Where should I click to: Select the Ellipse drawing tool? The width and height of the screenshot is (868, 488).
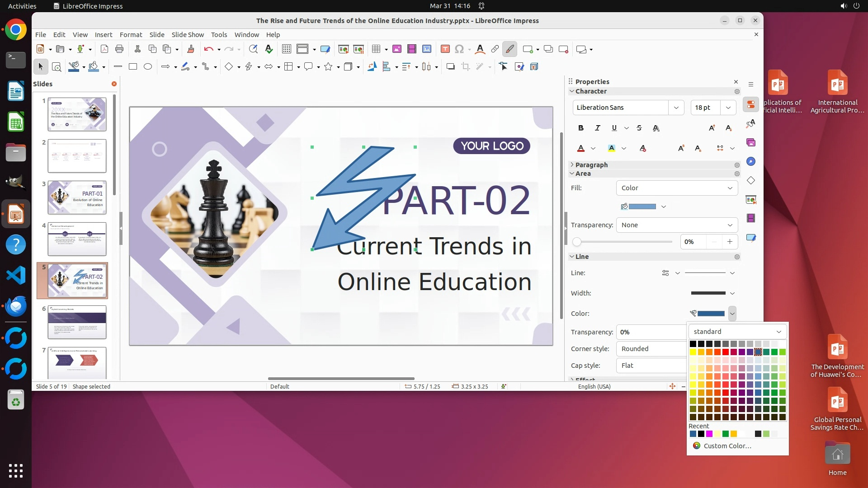tap(148, 67)
